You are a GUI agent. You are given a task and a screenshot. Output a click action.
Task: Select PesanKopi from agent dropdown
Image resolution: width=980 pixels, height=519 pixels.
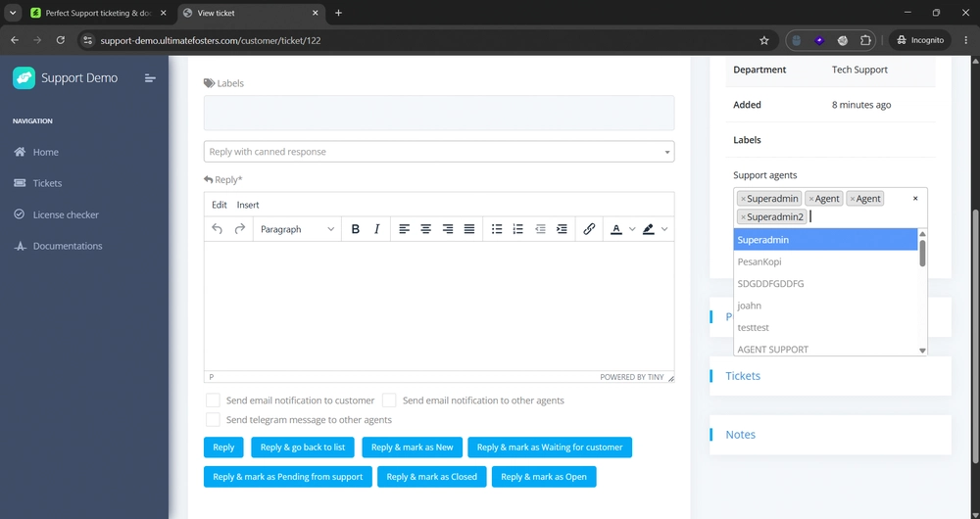pyautogui.click(x=825, y=261)
